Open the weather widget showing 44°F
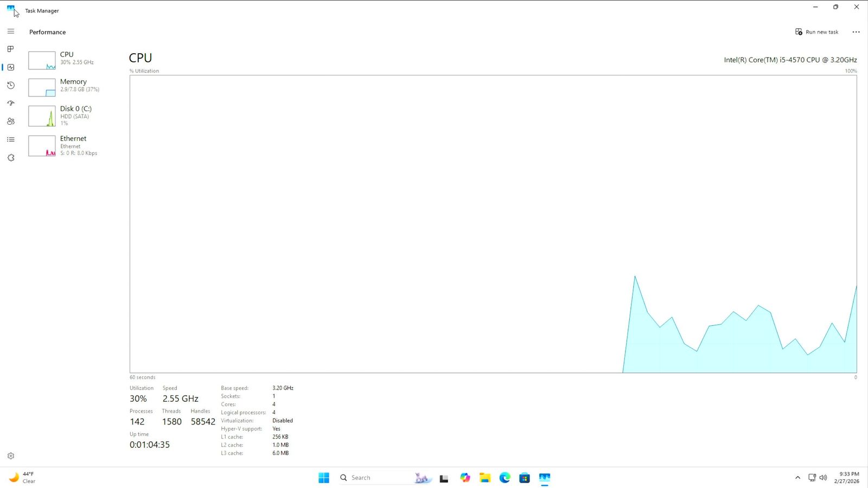Screen dimensions: 868x488 (23, 478)
